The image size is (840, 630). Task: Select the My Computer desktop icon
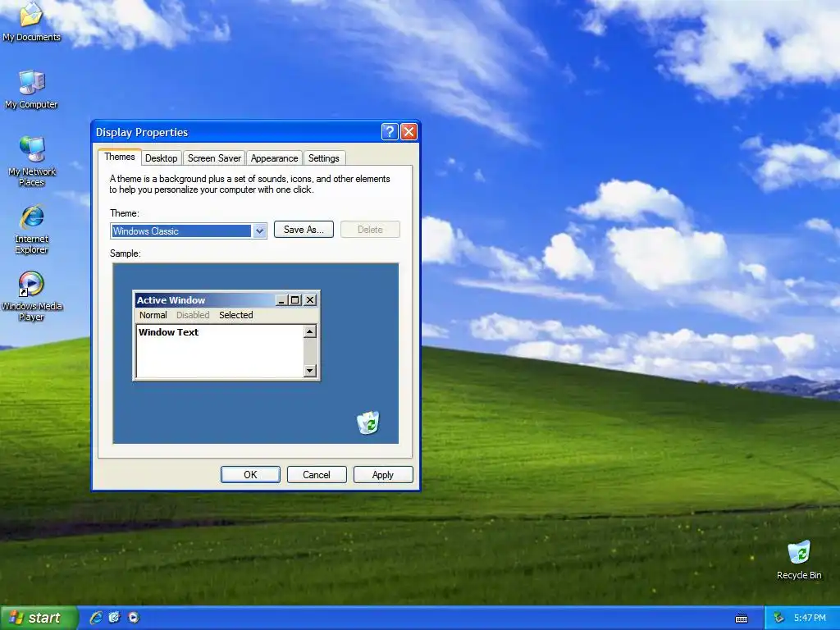31,89
